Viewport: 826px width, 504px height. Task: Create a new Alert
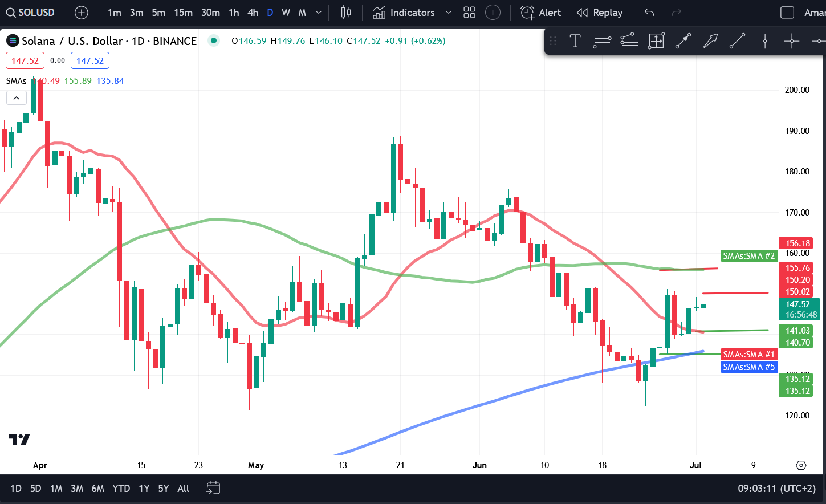pyautogui.click(x=540, y=13)
